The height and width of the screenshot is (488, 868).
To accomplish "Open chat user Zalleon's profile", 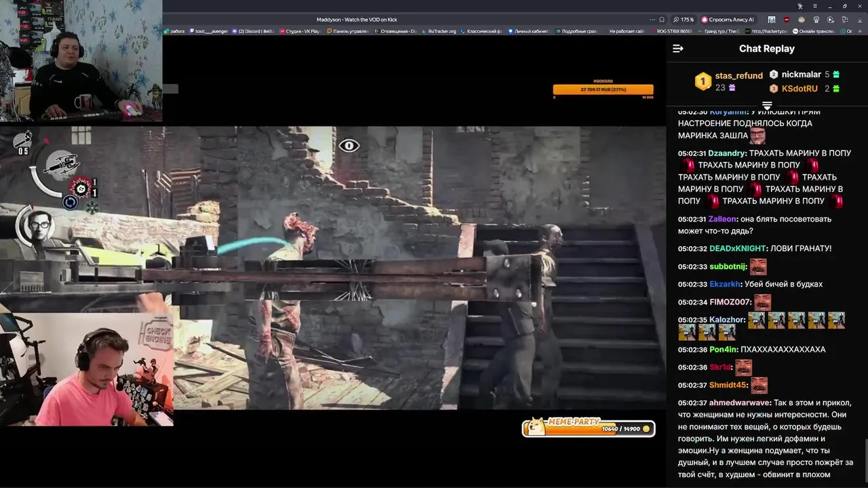I will coord(722,219).
